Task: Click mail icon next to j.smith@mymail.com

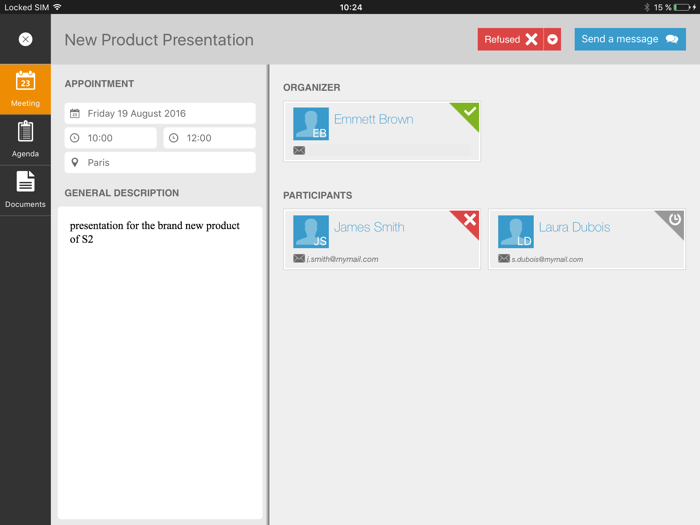Action: (x=299, y=258)
